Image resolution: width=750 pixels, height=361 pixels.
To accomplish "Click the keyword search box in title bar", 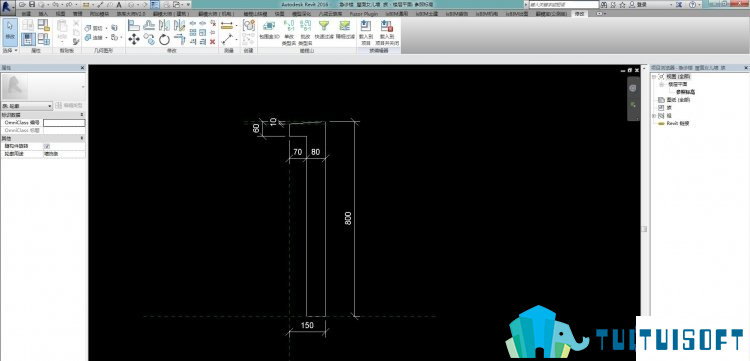I will pyautogui.click(x=564, y=4).
